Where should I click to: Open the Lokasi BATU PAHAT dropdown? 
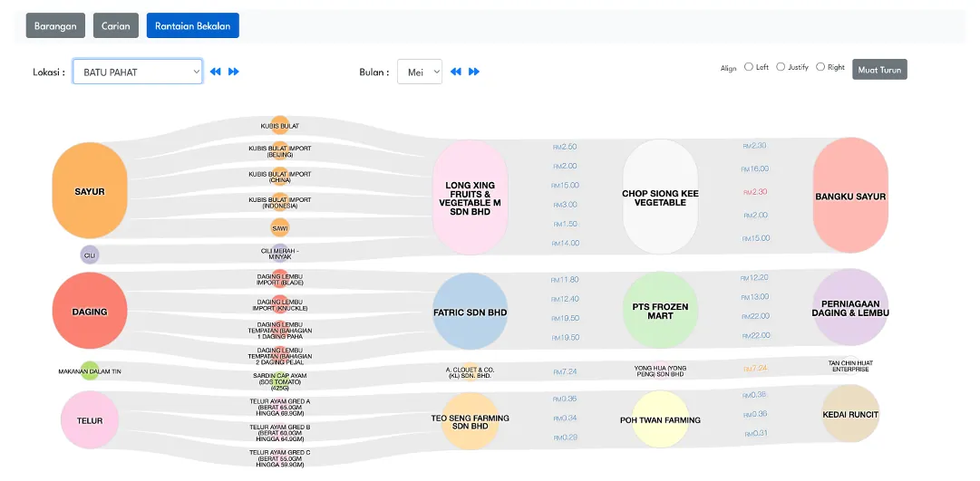tap(138, 72)
